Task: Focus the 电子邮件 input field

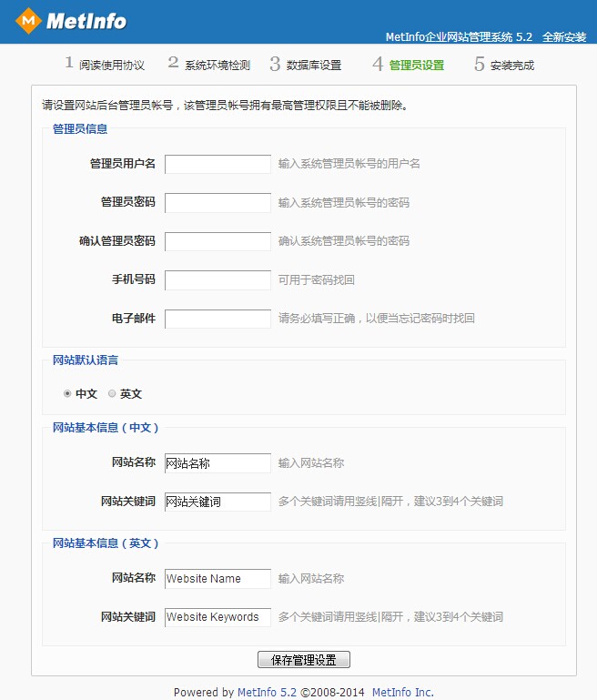Action: [218, 319]
